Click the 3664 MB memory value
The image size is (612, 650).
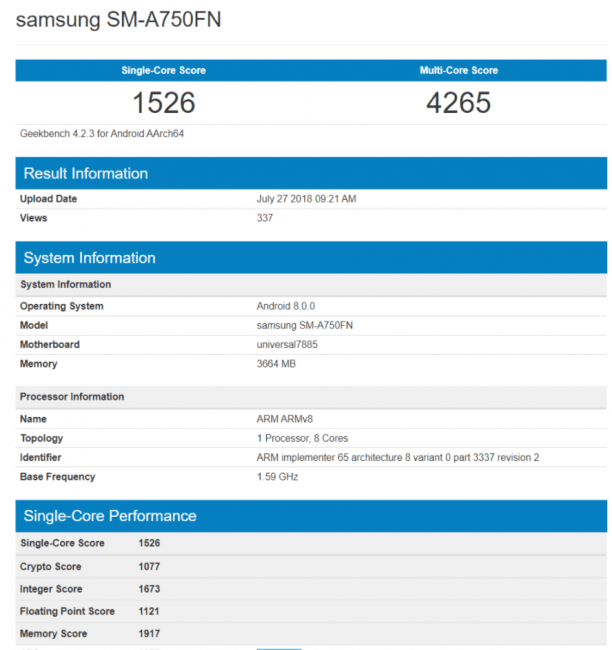click(276, 364)
